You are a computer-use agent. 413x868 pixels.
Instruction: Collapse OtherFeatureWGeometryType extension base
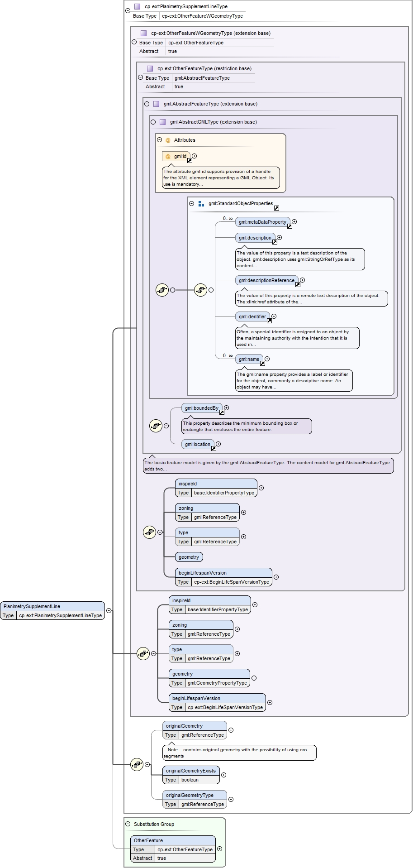click(x=134, y=42)
